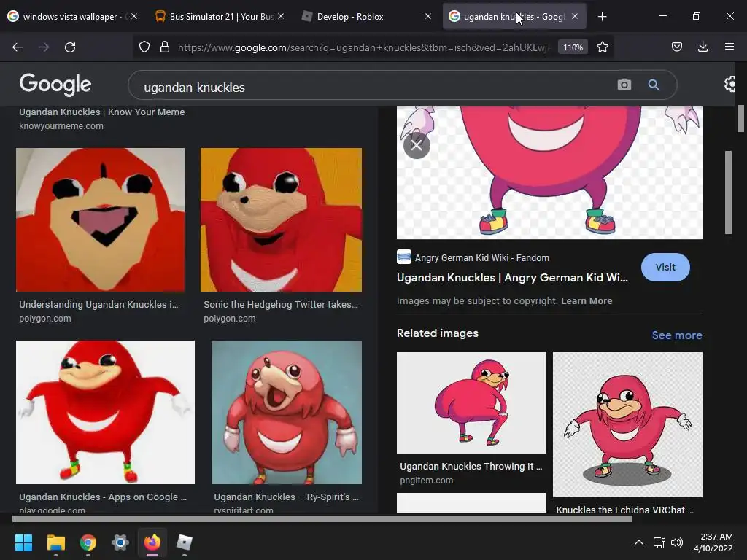Reload the page with the refresh icon

pos(70,47)
